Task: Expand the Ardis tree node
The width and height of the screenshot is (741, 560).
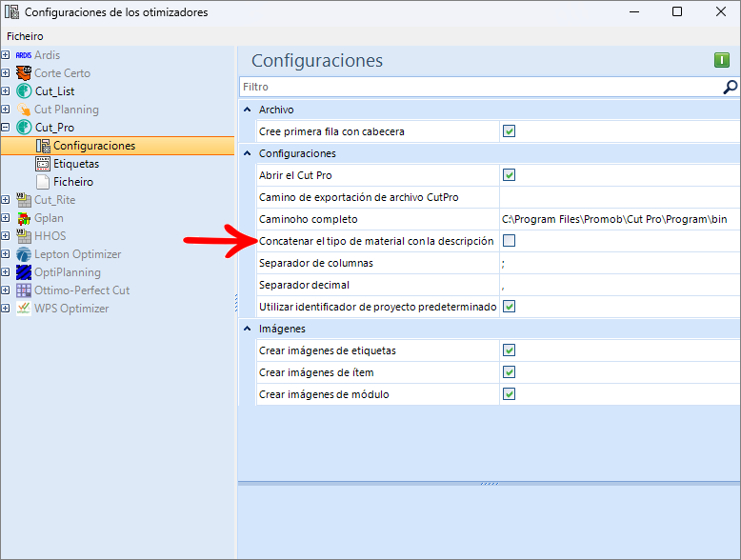Action: (x=5, y=55)
